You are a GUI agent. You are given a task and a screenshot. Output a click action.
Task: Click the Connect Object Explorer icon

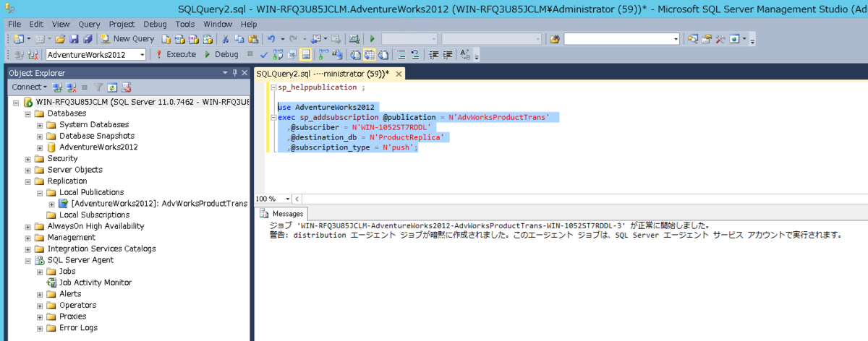tap(56, 87)
